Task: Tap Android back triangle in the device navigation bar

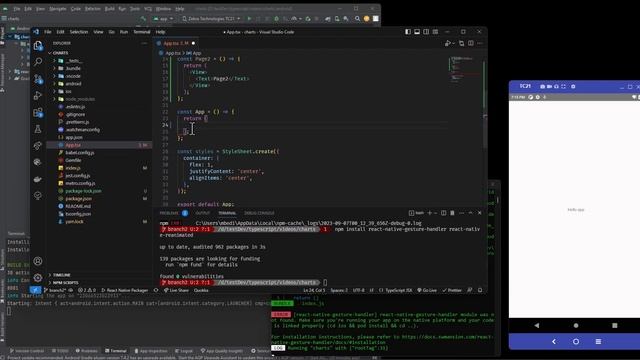Action: coord(537,325)
